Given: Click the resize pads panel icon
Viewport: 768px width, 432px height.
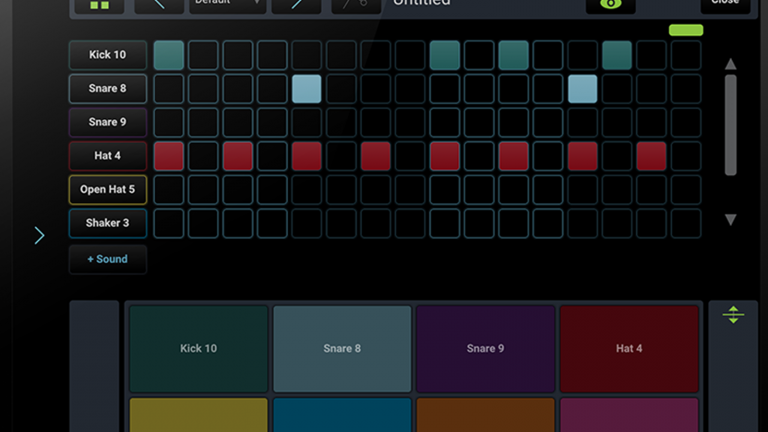Looking at the screenshot, I should tap(733, 315).
